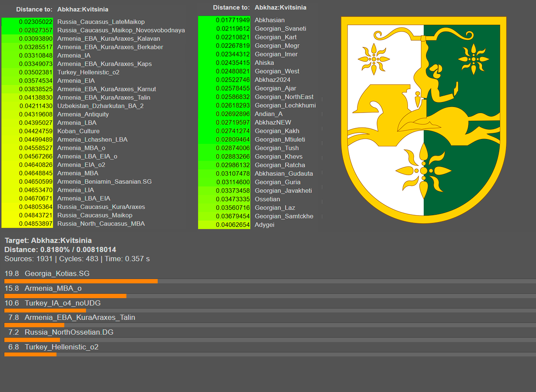The height and width of the screenshot is (392, 536).
Task: Select the Ossetian population row
Action: [x=267, y=199]
